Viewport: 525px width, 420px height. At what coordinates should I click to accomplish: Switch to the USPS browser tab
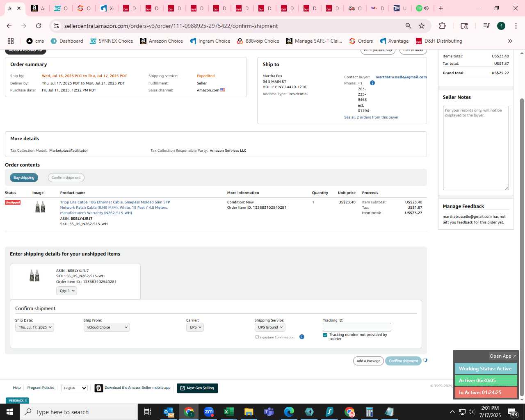[399, 8]
